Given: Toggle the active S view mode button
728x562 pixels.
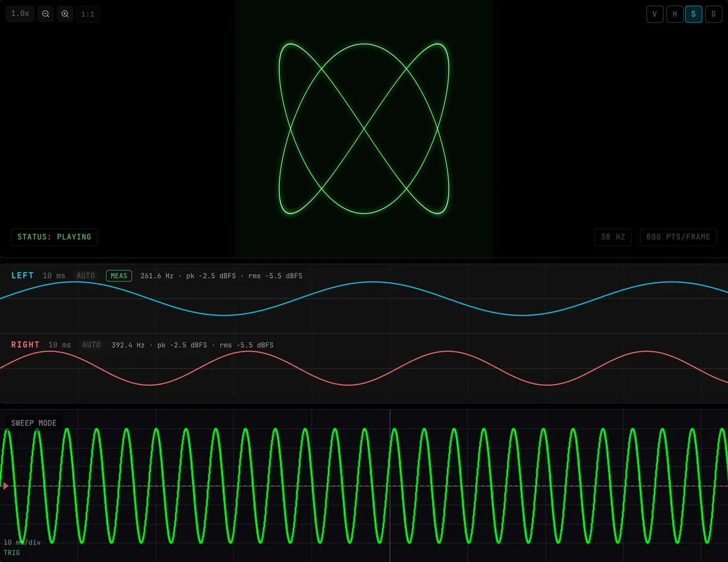Looking at the screenshot, I should [694, 14].
